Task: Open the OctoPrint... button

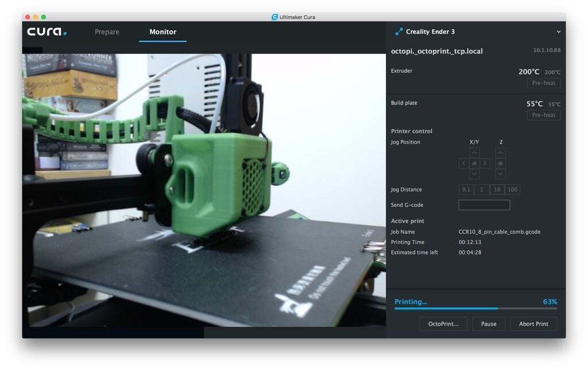Action: click(x=443, y=324)
